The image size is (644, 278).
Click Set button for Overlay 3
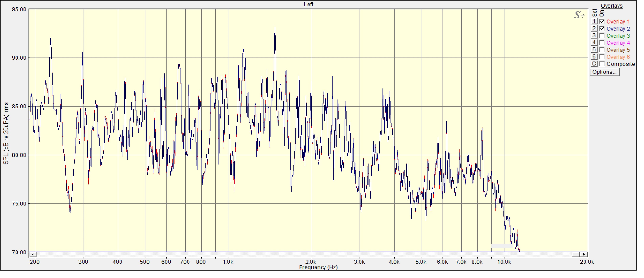[594, 36]
